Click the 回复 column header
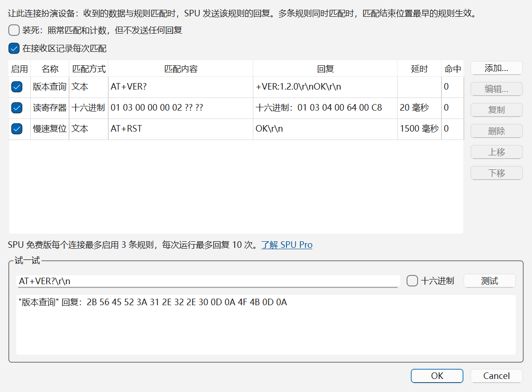The width and height of the screenshot is (532, 392). pyautogui.click(x=325, y=69)
